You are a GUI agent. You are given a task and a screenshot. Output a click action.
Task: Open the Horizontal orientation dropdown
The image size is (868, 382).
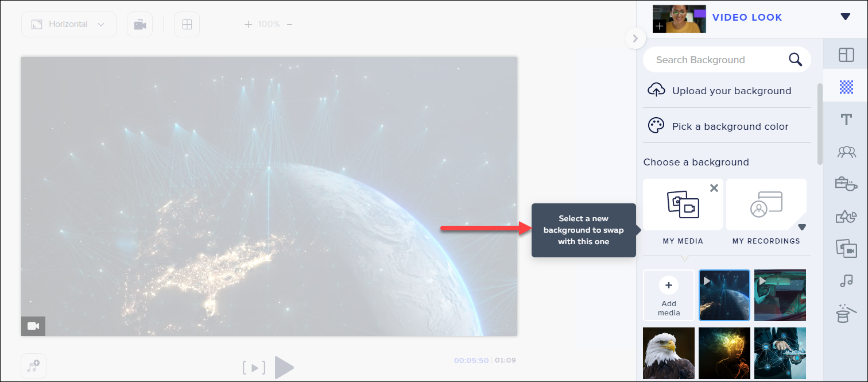[69, 25]
